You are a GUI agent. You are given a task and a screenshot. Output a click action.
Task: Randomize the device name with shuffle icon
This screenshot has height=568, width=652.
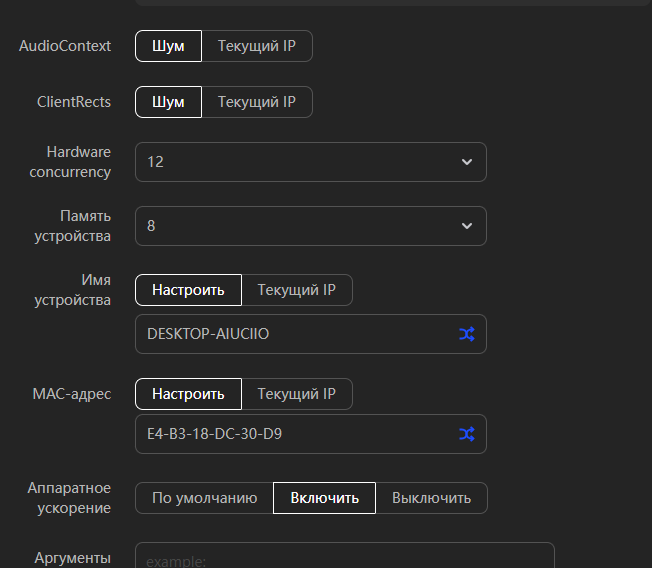(466, 334)
